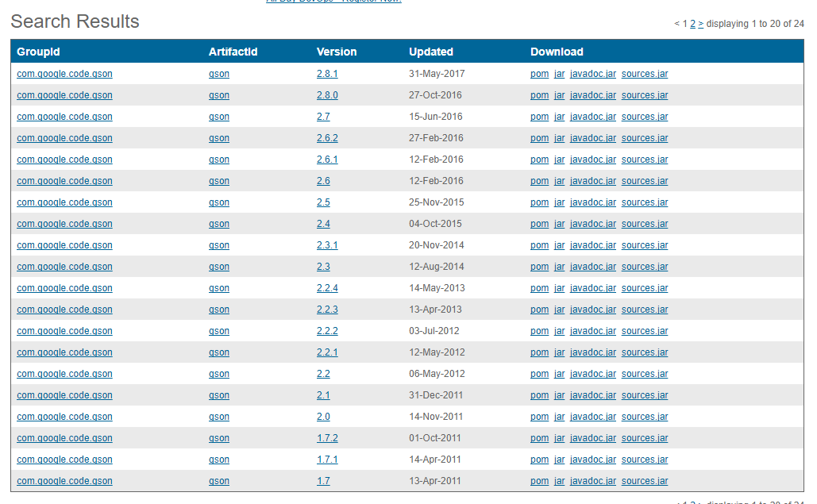This screenshot has height=504, width=817.
Task: Open gson ArtifactId in 2.6.2 row
Action: point(219,138)
